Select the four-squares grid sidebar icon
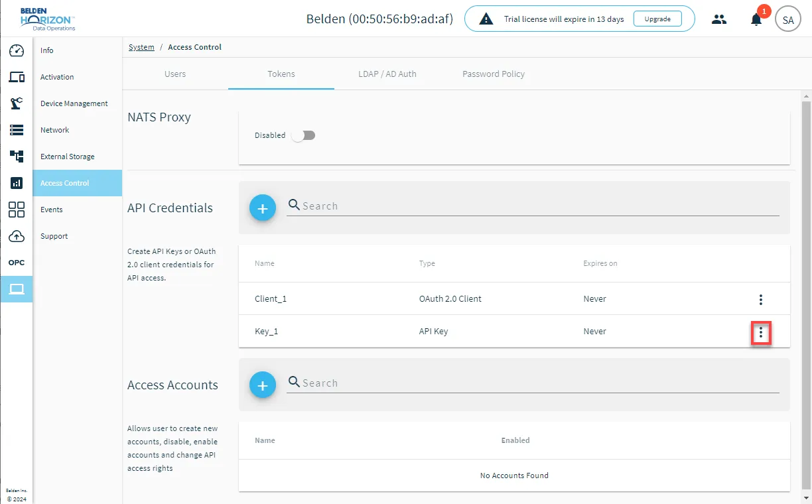This screenshot has width=812, height=504. [x=17, y=210]
